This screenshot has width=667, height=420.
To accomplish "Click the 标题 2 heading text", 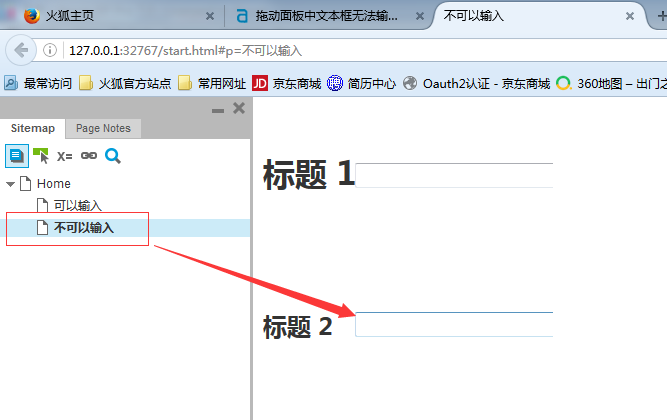I will [x=298, y=327].
